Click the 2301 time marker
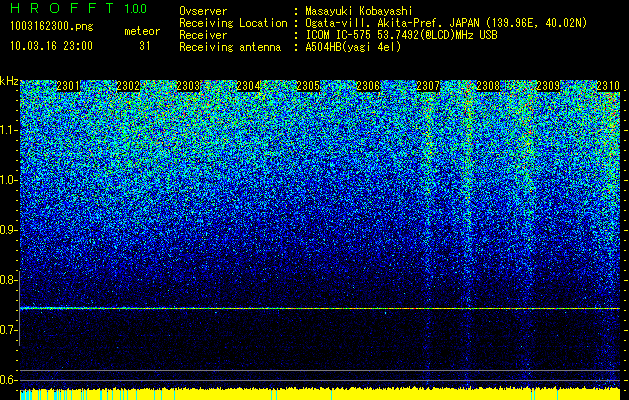629x400 pixels. pyautogui.click(x=68, y=86)
